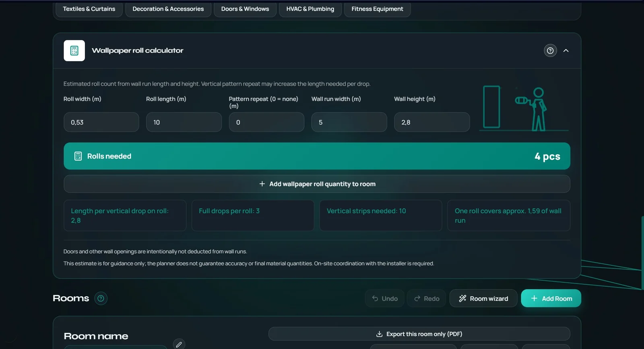Select the Decoration & Accessories tab
The image size is (644, 349).
point(168,9)
